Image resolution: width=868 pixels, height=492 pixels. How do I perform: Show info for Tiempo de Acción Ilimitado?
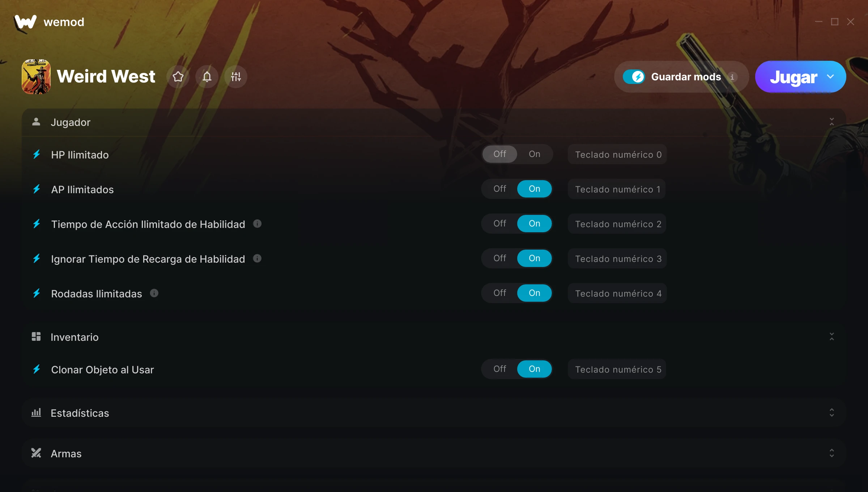tap(257, 224)
